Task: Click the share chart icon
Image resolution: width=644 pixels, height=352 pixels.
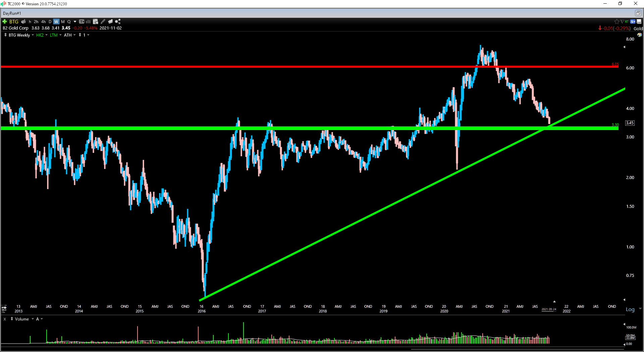Action: coord(118,21)
